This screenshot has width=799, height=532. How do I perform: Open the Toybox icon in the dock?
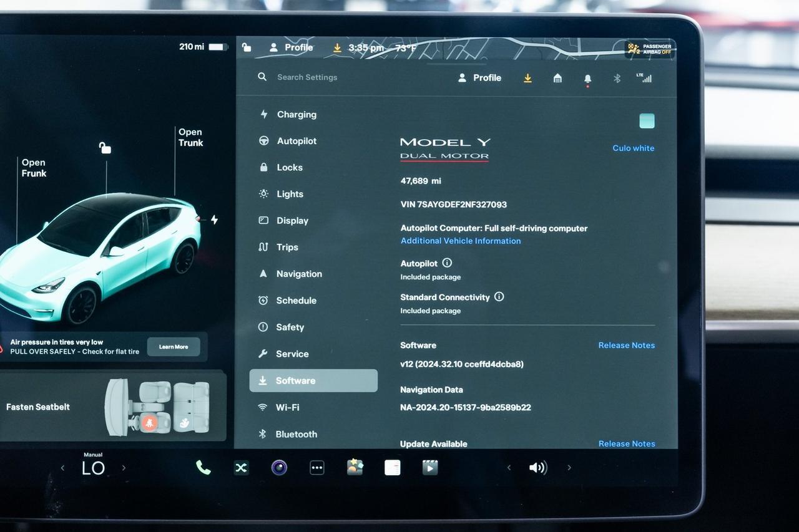coord(355,467)
